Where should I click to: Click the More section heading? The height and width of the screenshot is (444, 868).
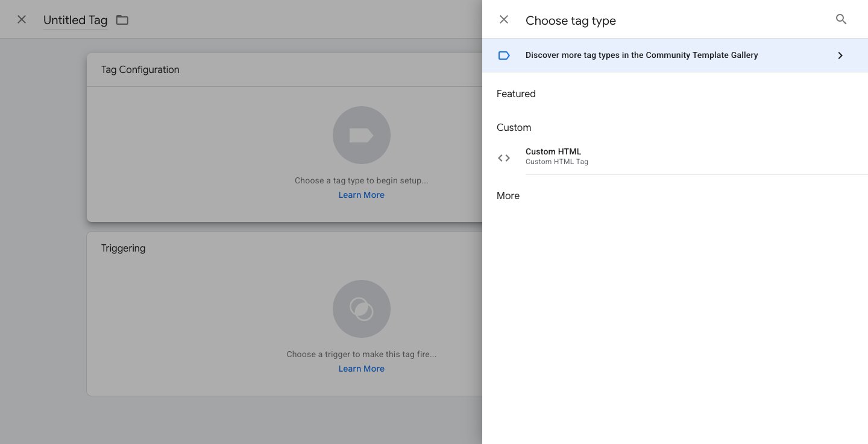coord(508,195)
